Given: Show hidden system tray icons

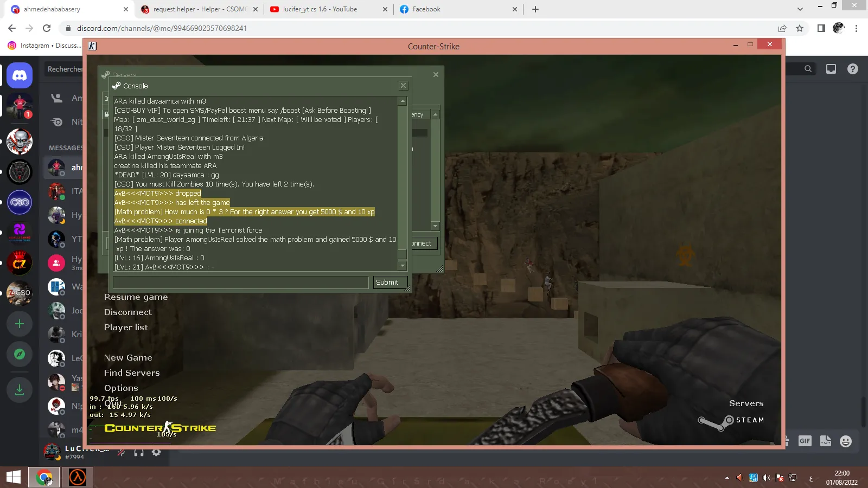Looking at the screenshot, I should point(727,478).
